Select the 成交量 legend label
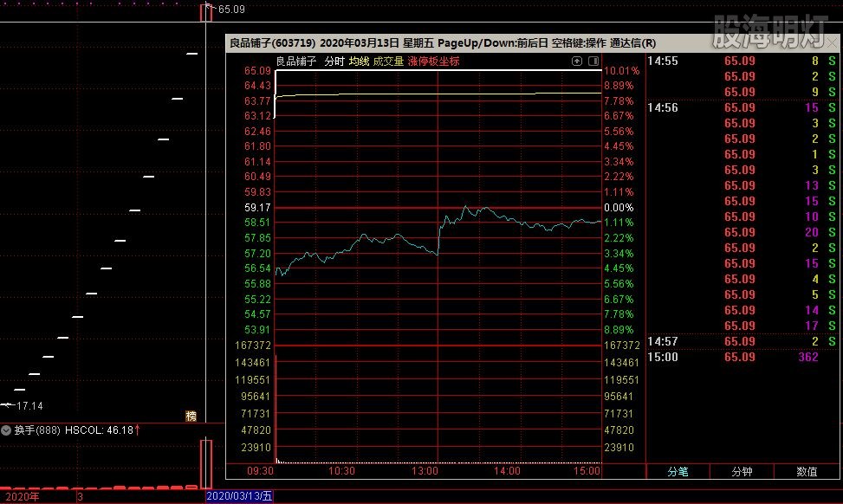 point(388,61)
